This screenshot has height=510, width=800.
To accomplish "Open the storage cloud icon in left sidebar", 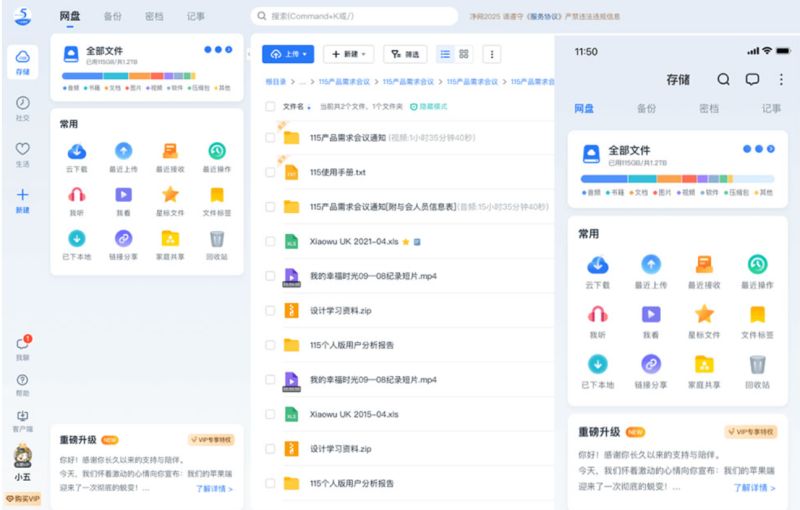I will pyautogui.click(x=22, y=61).
